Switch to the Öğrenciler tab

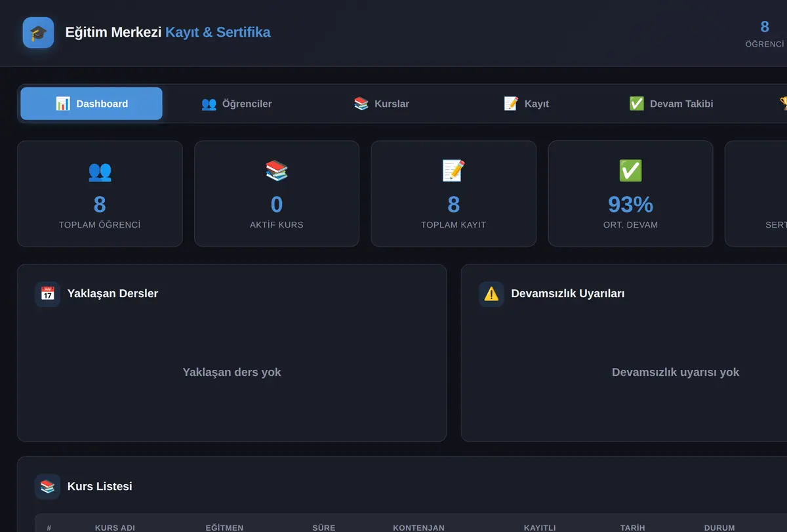point(237,104)
